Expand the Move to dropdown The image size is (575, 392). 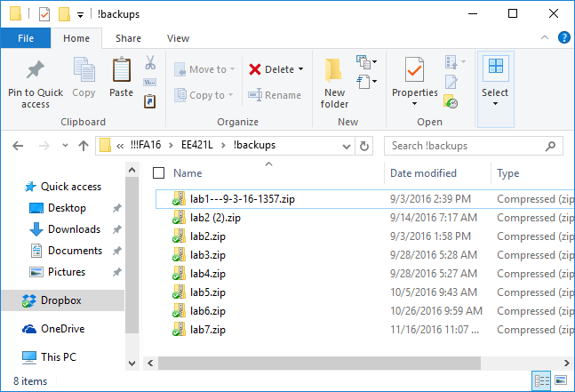point(232,69)
